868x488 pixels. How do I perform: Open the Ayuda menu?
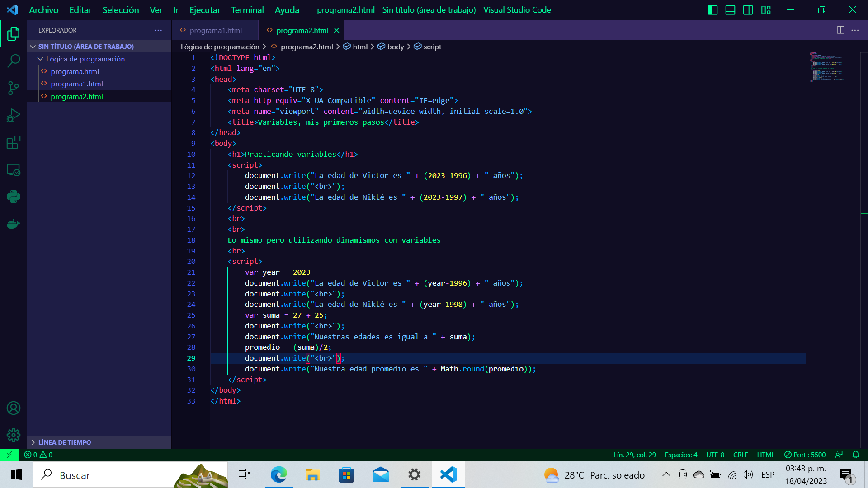[x=287, y=10]
